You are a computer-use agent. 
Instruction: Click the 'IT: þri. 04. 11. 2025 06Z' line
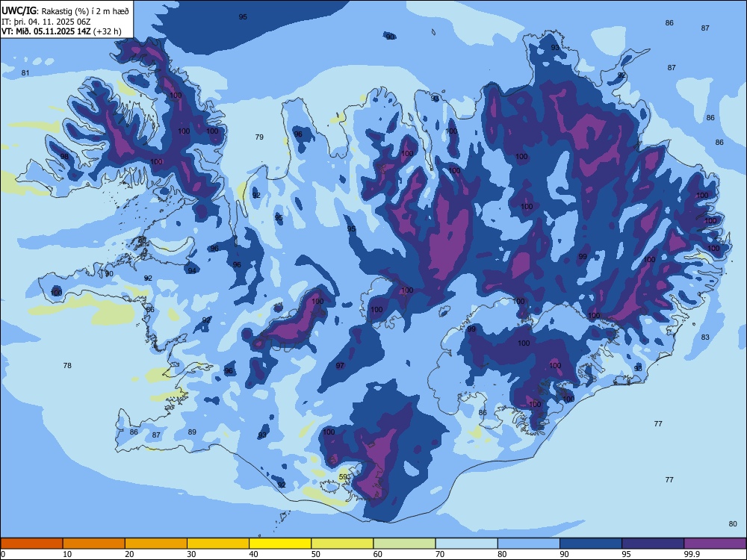(x=46, y=22)
